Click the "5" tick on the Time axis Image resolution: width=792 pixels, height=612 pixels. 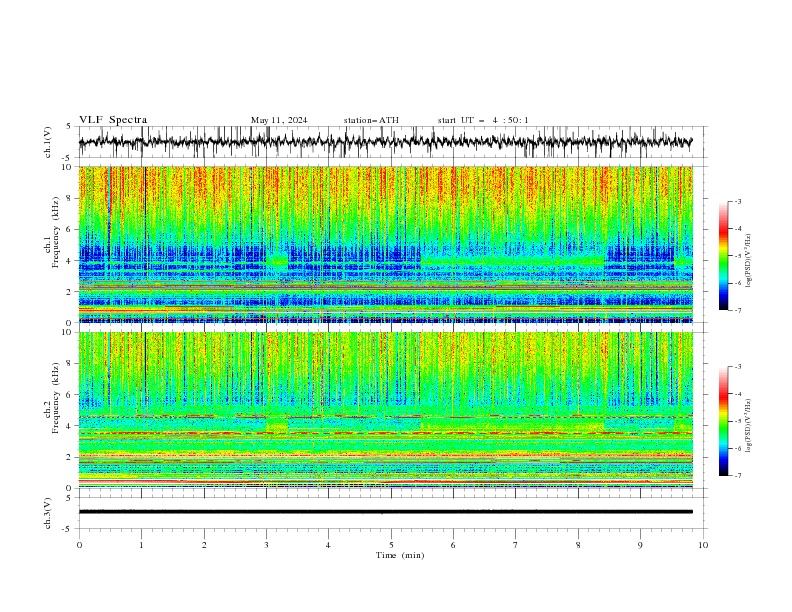(391, 545)
